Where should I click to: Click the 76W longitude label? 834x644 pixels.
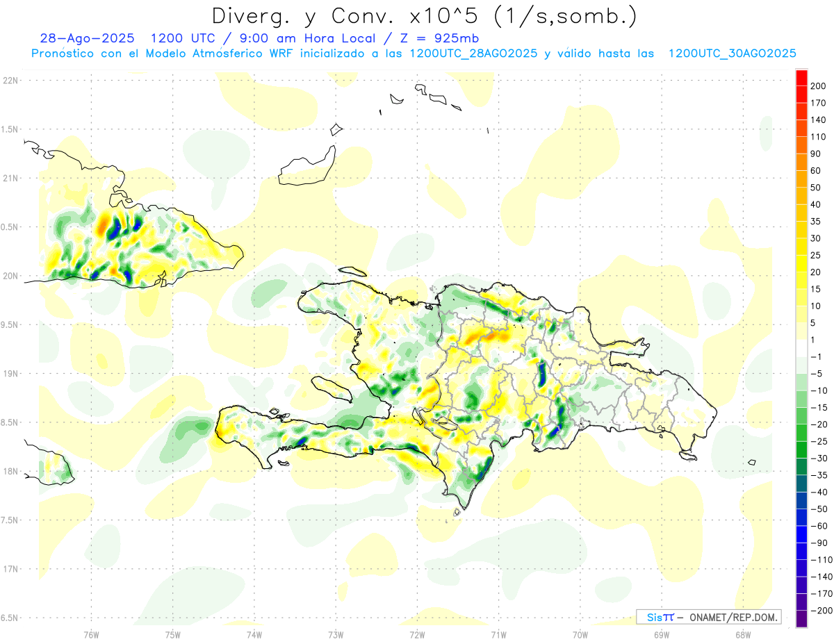[x=91, y=634]
